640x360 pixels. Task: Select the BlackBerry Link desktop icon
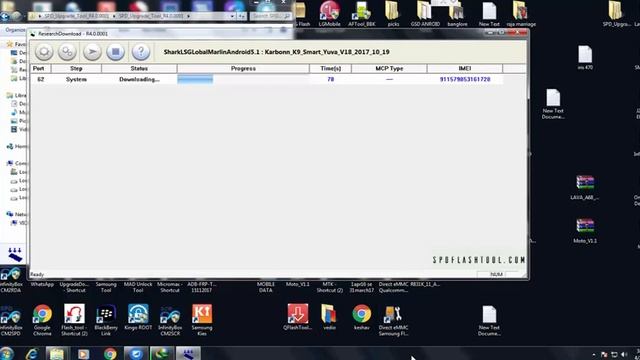click(x=106, y=320)
